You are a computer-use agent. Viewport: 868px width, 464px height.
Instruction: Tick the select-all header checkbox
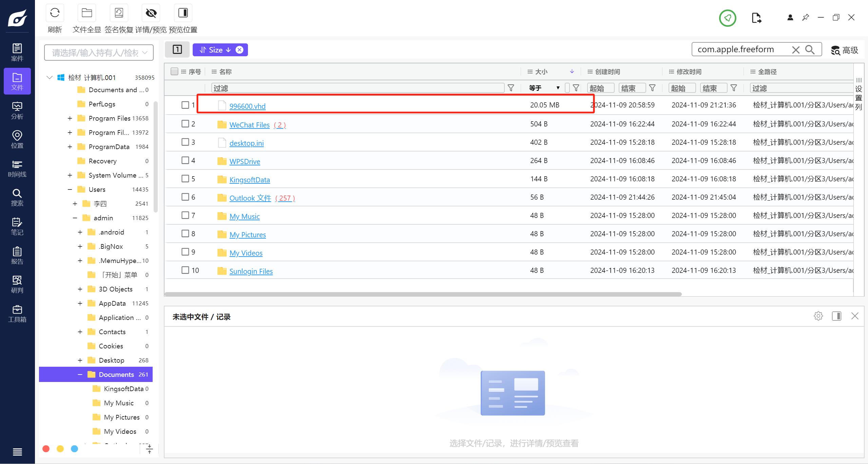(x=174, y=72)
